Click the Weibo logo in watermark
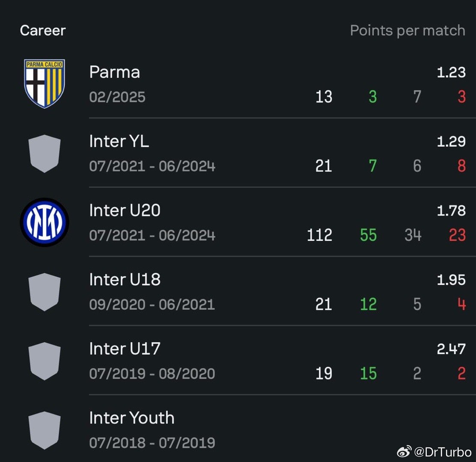This screenshot has width=476, height=462. click(x=404, y=451)
